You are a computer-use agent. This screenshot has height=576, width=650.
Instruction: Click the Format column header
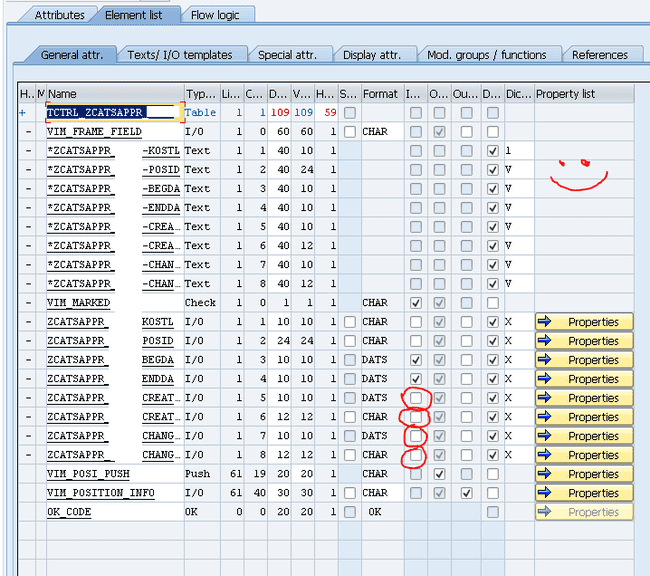(x=382, y=94)
